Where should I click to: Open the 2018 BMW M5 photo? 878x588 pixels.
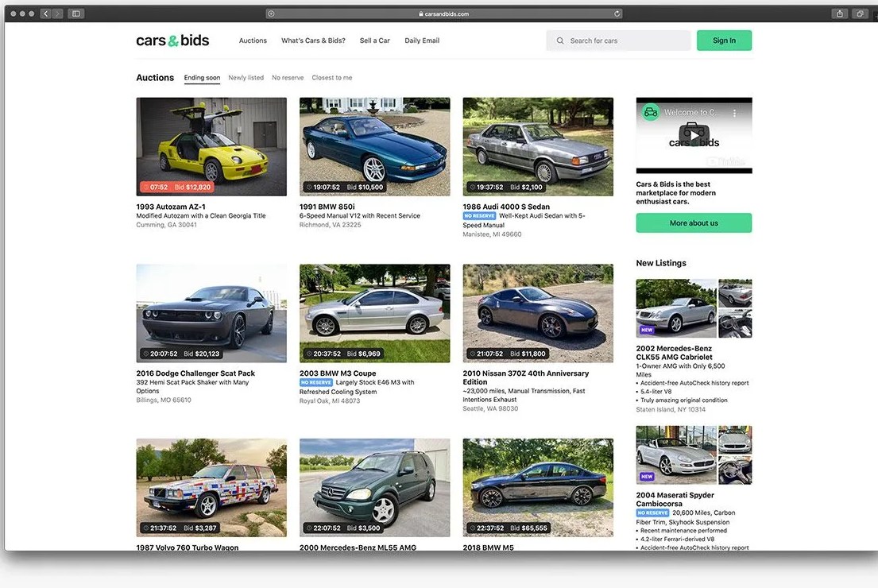pyautogui.click(x=538, y=487)
